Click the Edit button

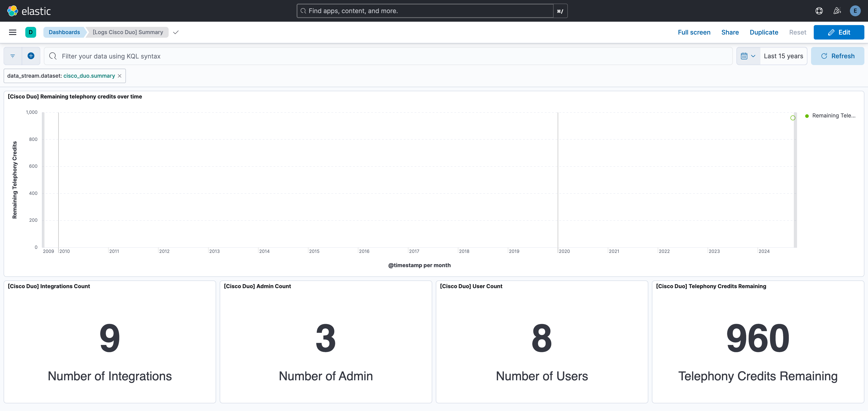pos(839,32)
